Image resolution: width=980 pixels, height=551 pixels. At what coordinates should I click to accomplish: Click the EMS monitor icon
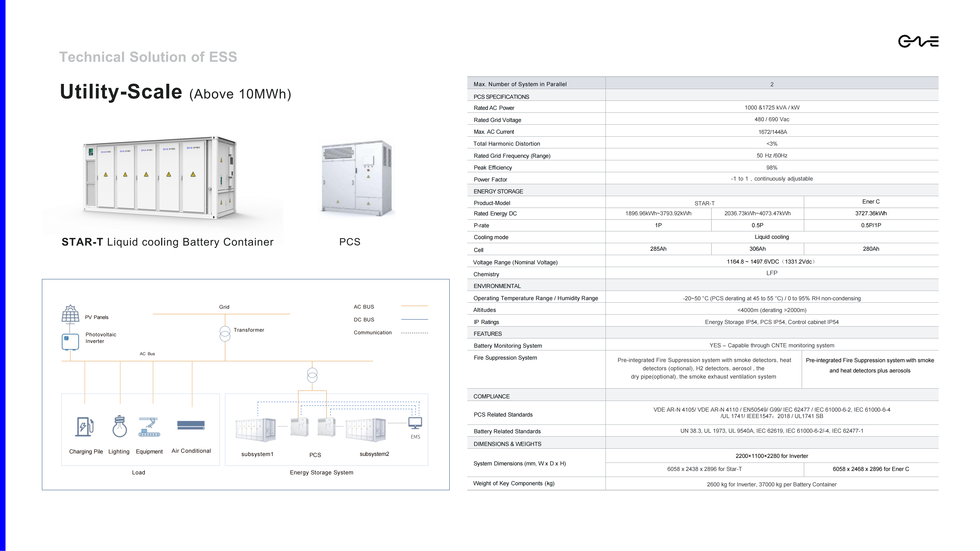(415, 423)
